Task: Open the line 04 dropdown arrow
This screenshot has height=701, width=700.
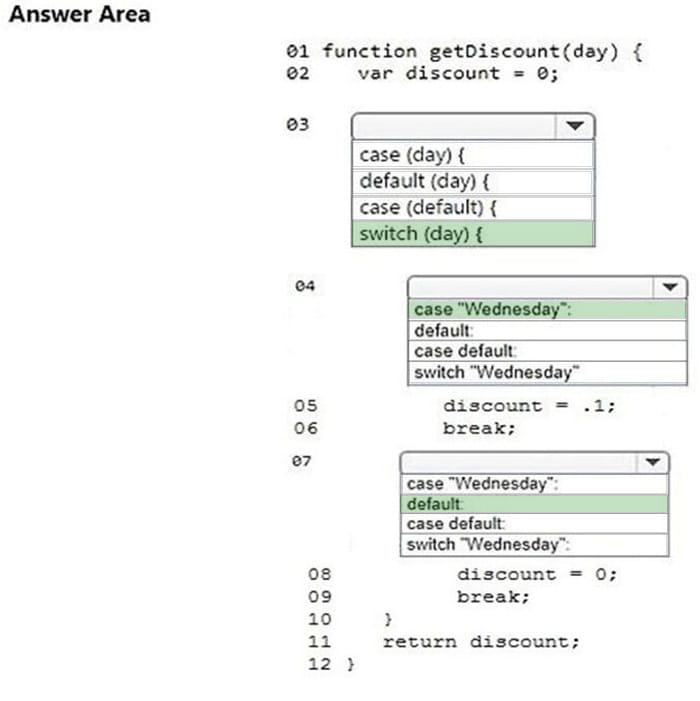Action: 668,287
